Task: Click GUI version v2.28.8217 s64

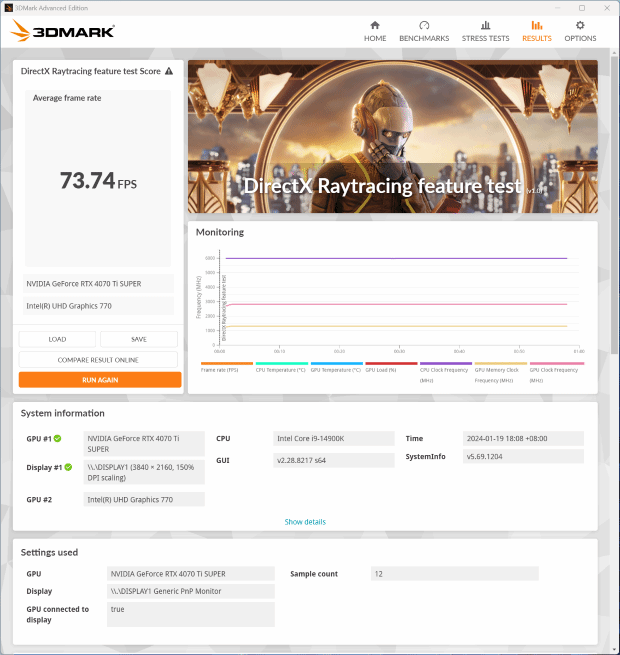Action: [334, 460]
